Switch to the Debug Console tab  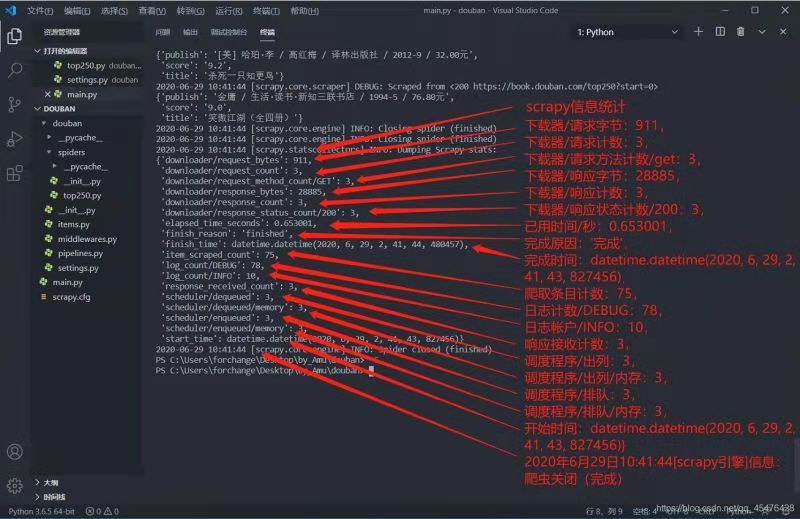point(229,32)
